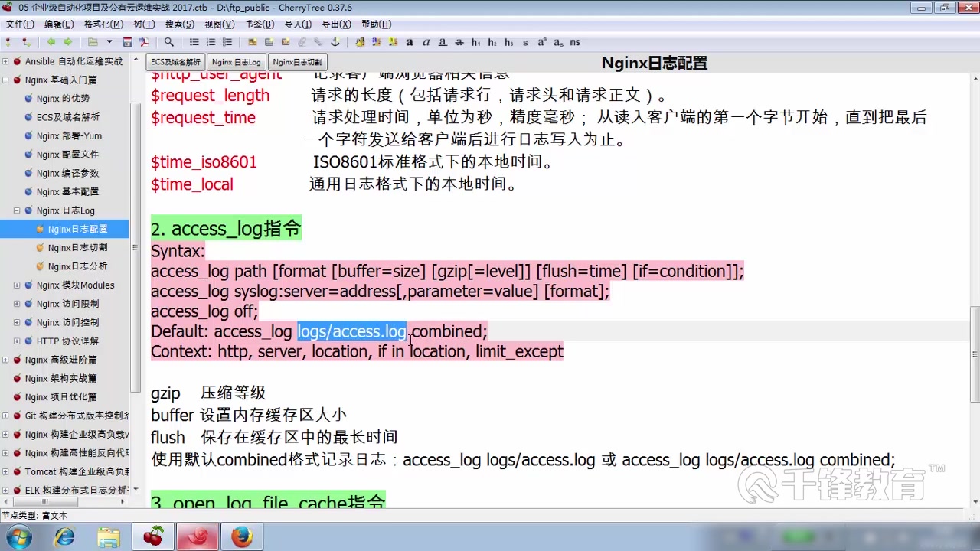Open recent documents dropdown arrow in toolbar
This screenshot has height=551, width=980.
109,42
